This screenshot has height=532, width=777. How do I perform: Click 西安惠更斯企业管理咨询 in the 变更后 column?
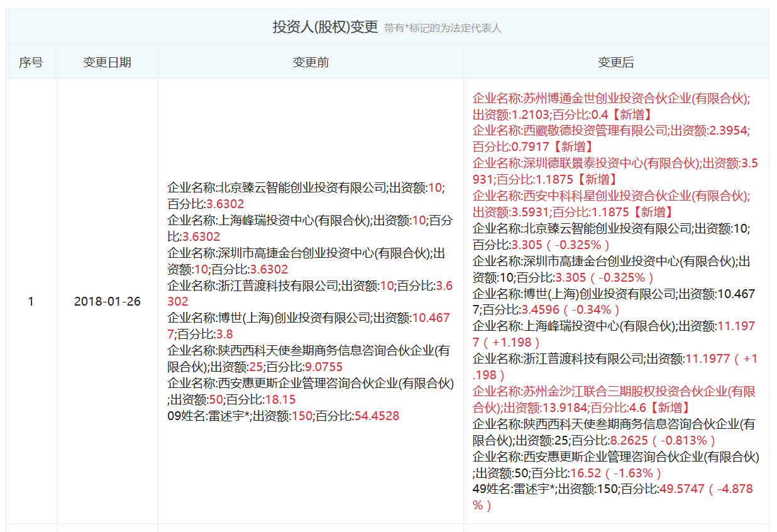coord(616,466)
